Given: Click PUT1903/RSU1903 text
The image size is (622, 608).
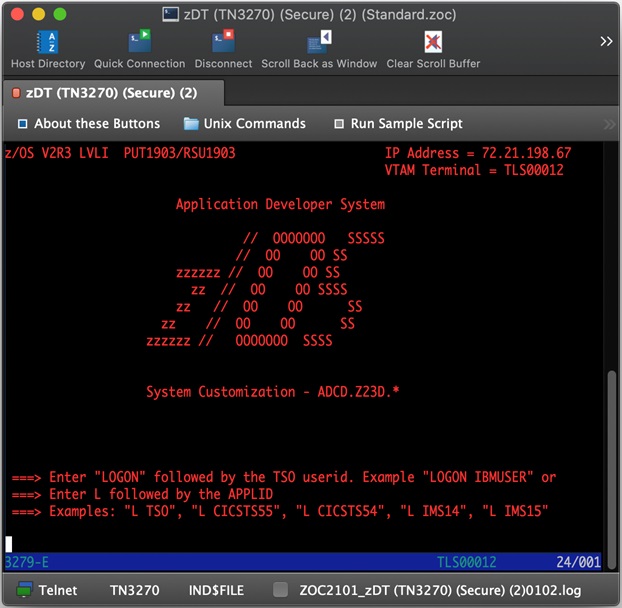Looking at the screenshot, I should (x=179, y=153).
